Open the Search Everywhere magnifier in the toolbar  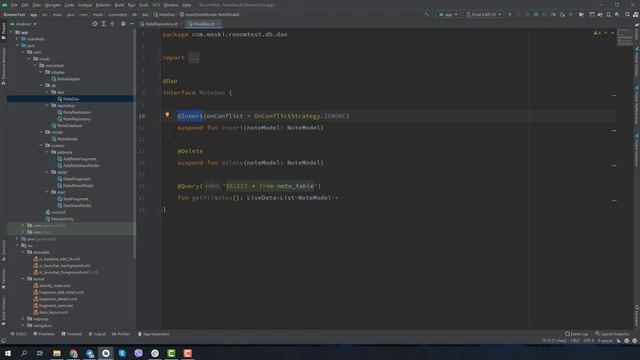pyautogui.click(x=627, y=14)
